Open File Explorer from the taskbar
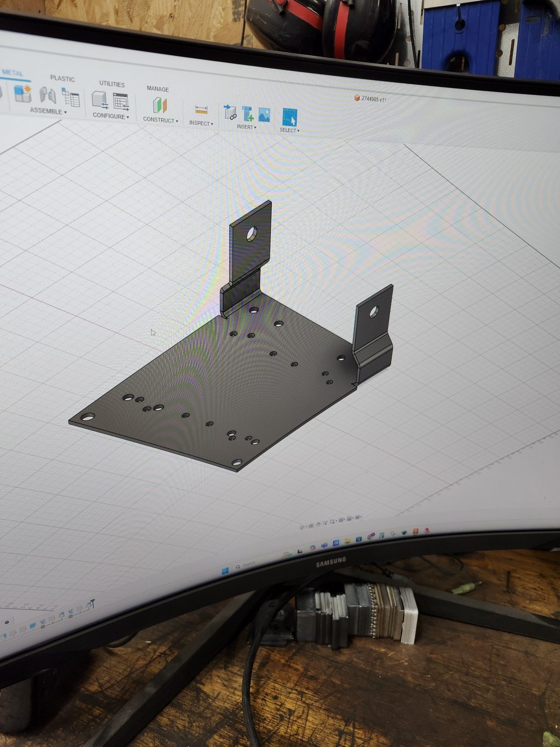The image size is (560, 747). pos(348,541)
